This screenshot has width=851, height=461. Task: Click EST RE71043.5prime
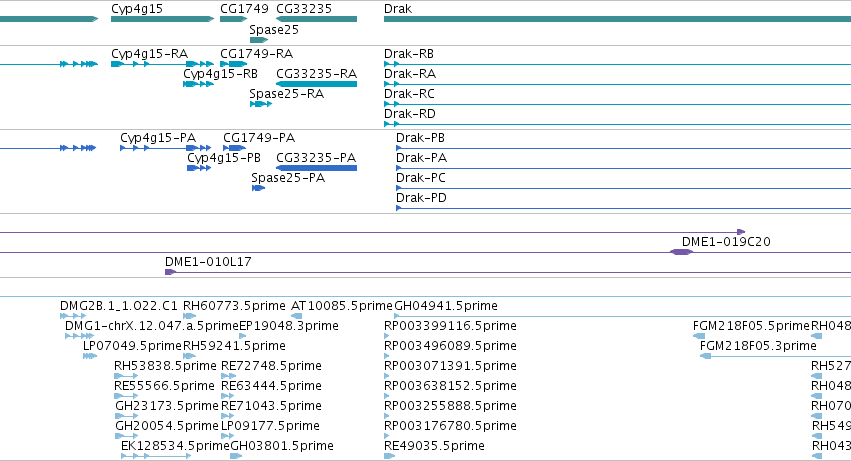pos(271,407)
